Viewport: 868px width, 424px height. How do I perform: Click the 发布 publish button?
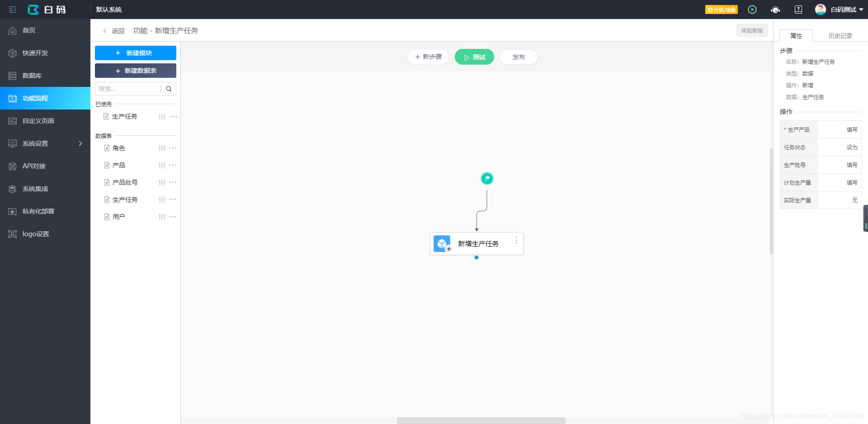(x=519, y=57)
